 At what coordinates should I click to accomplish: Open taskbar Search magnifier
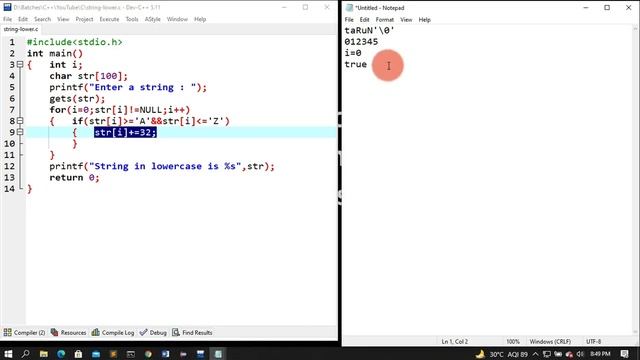coord(25,354)
